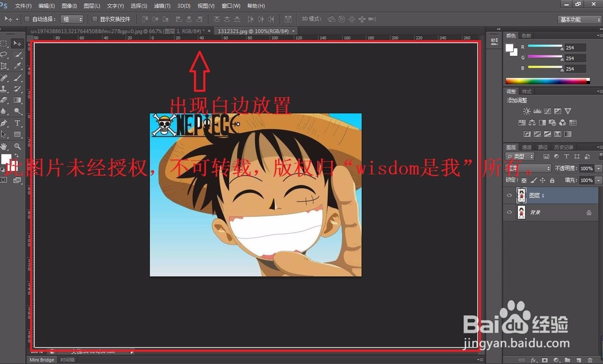This screenshot has height=364, width=603.
Task: Open the 自动选择 target dropdown showing 组
Action: point(72,19)
